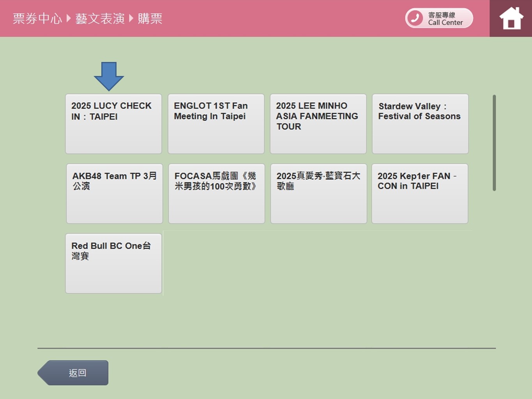Viewport: 532px width, 399px height.
Task: Select 購票 in the breadcrumb trail
Action: coord(150,18)
